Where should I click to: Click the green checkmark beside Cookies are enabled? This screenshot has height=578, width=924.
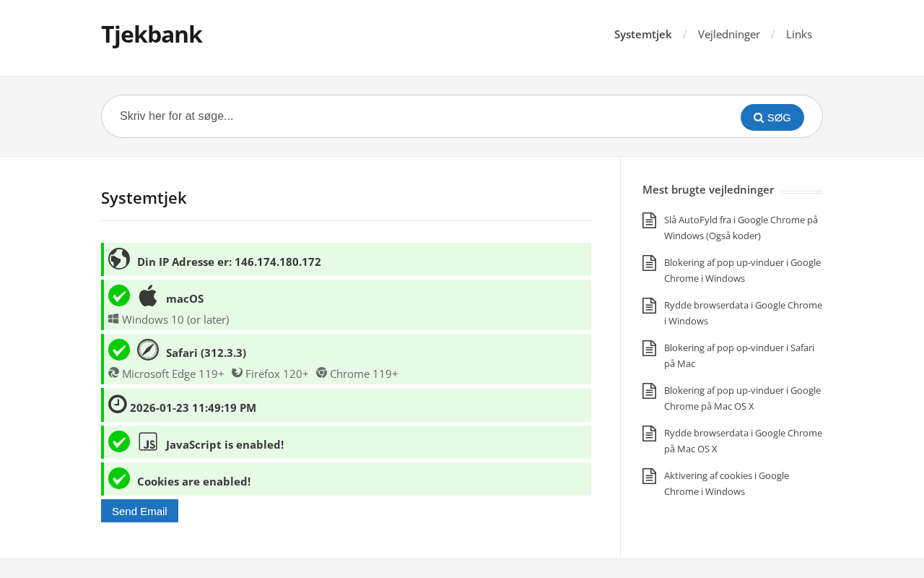pos(119,478)
